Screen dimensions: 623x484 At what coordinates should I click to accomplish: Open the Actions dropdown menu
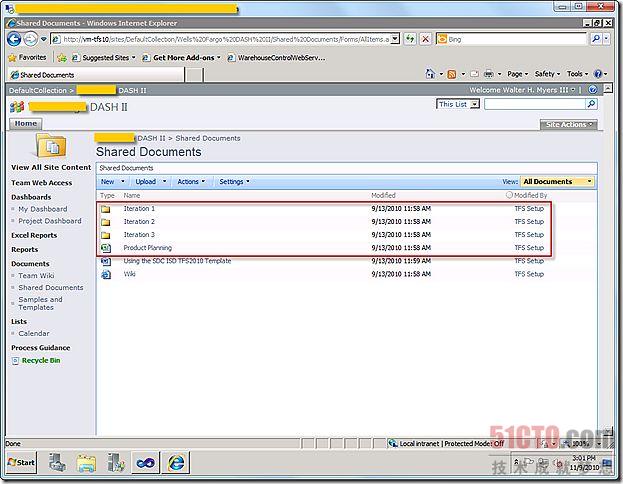(x=191, y=182)
